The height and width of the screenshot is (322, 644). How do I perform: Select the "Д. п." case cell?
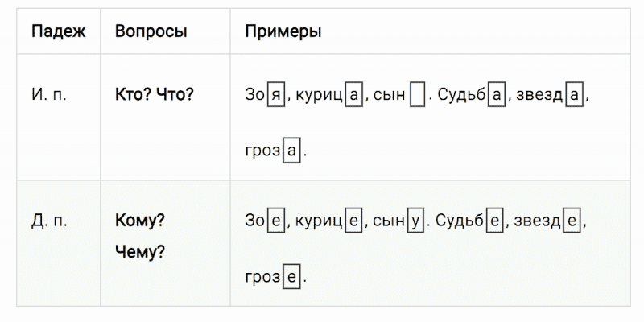pyautogui.click(x=50, y=220)
